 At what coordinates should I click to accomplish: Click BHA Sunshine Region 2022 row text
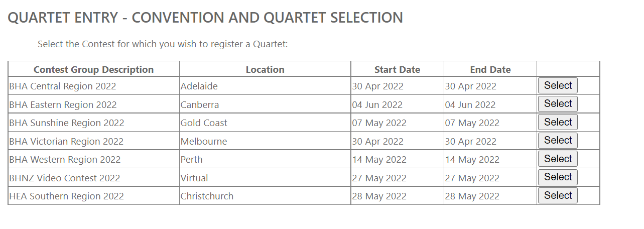click(x=67, y=123)
